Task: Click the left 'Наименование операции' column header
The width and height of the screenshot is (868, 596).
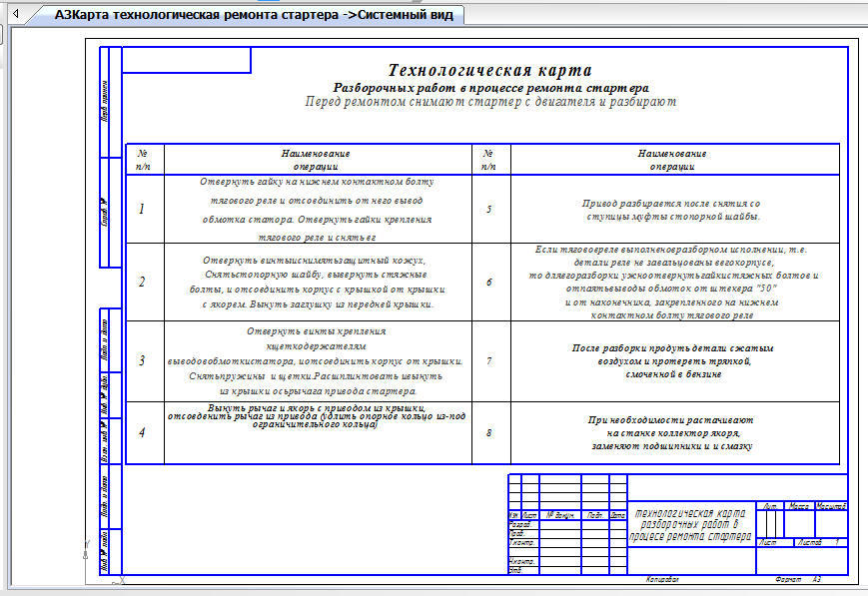Action: (316, 160)
